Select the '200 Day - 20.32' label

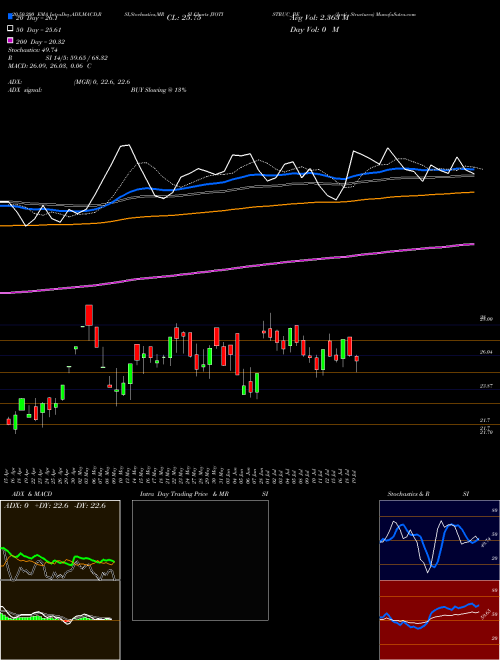coord(40,42)
